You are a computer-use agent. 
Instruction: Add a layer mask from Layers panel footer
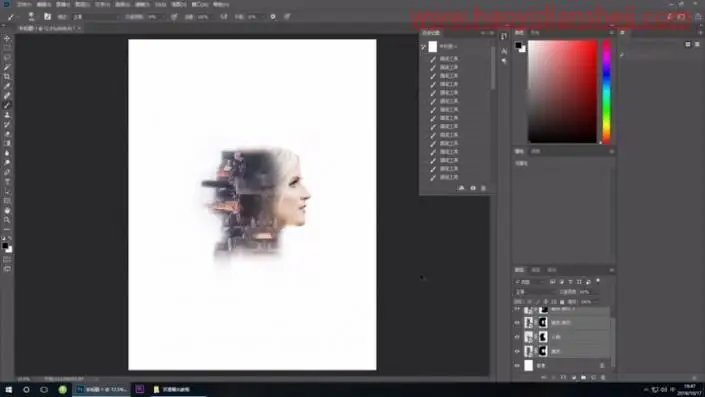(x=563, y=378)
